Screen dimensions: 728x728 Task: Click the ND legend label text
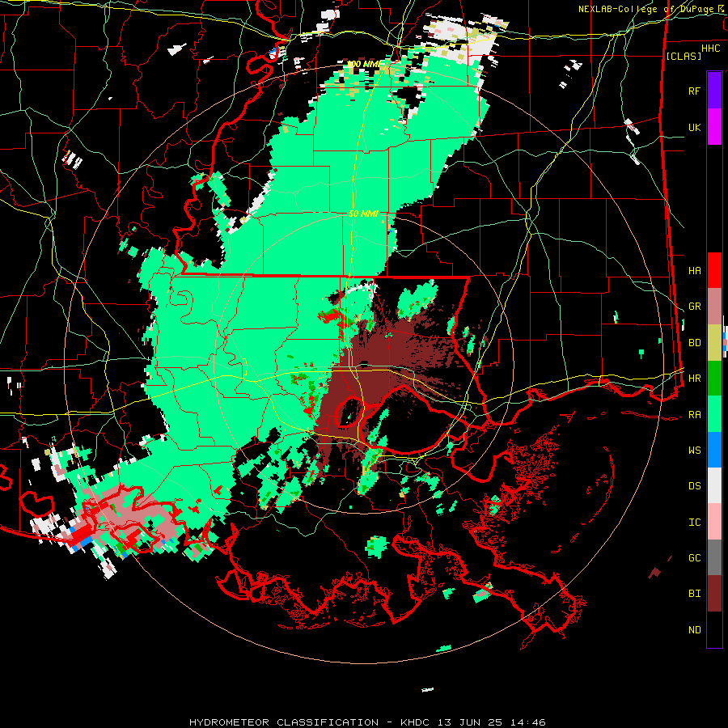click(x=695, y=630)
